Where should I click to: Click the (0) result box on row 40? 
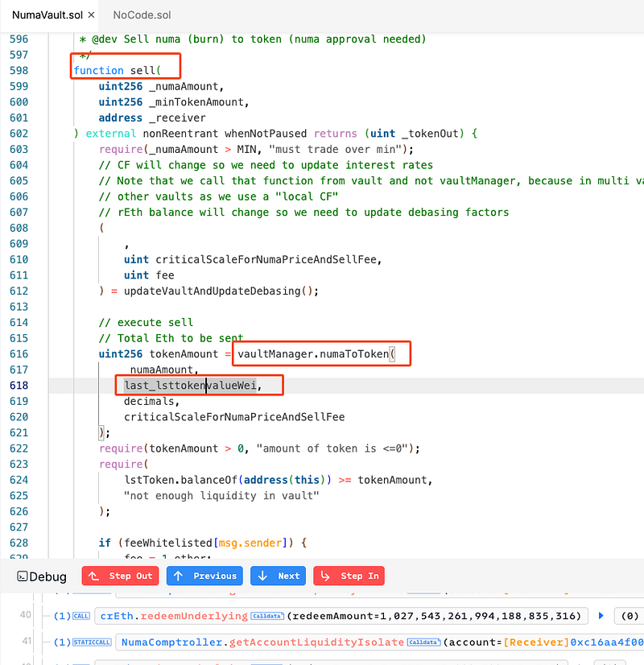626,616
